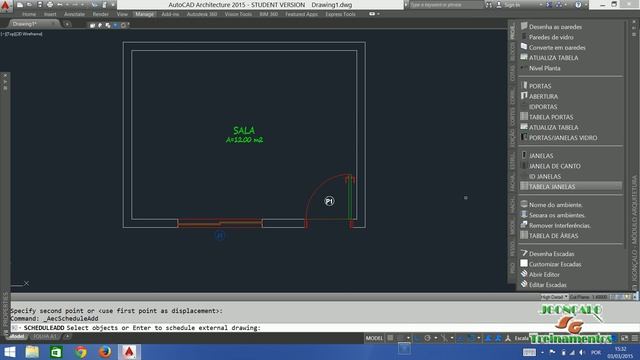Select the ID JANELAS tool
The image size is (640, 360).
coord(544,176)
